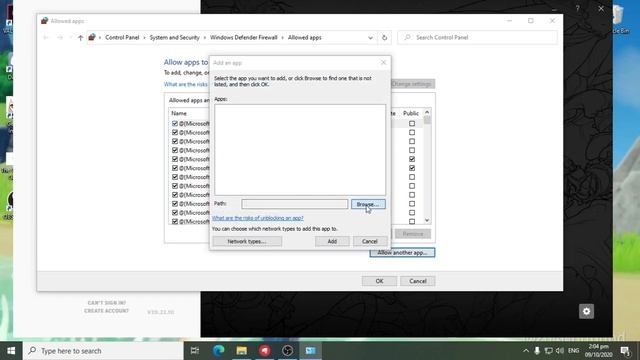This screenshot has height=360, width=640.
Task: Open File Explorer from the taskbar
Action: click(x=242, y=351)
